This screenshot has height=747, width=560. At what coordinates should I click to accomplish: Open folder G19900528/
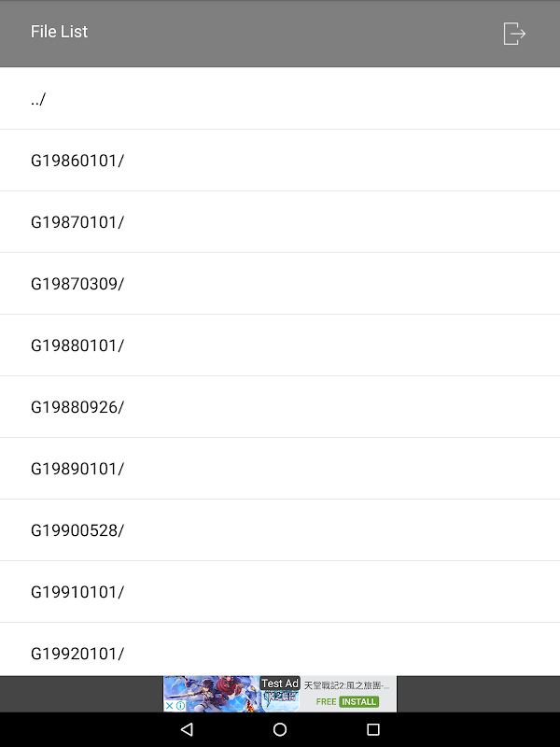pos(280,529)
